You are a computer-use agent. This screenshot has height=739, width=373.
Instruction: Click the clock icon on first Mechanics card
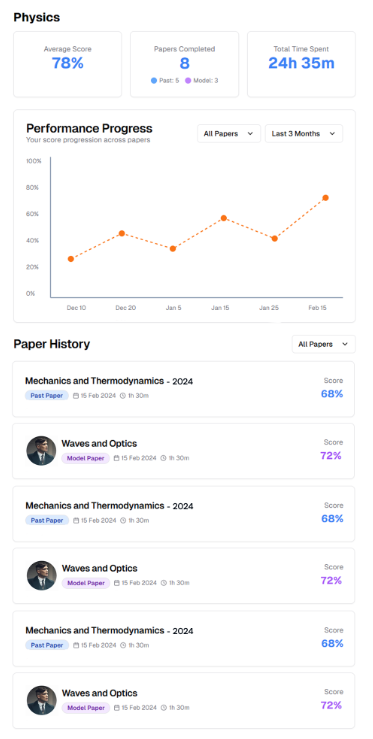pyautogui.click(x=123, y=396)
